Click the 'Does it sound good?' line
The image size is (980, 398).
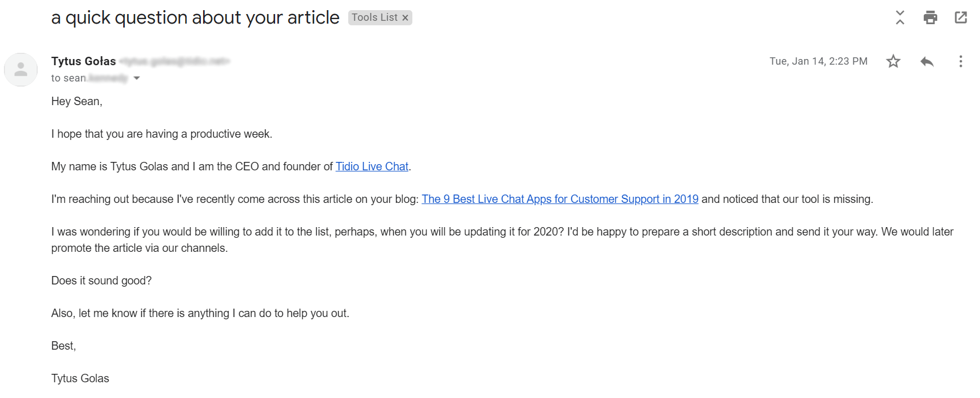click(x=101, y=281)
